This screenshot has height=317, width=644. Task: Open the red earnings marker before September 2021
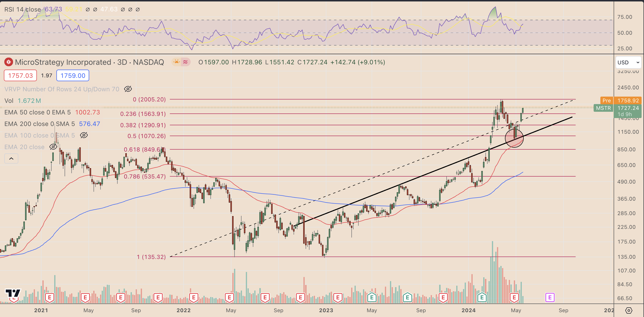tap(121, 297)
